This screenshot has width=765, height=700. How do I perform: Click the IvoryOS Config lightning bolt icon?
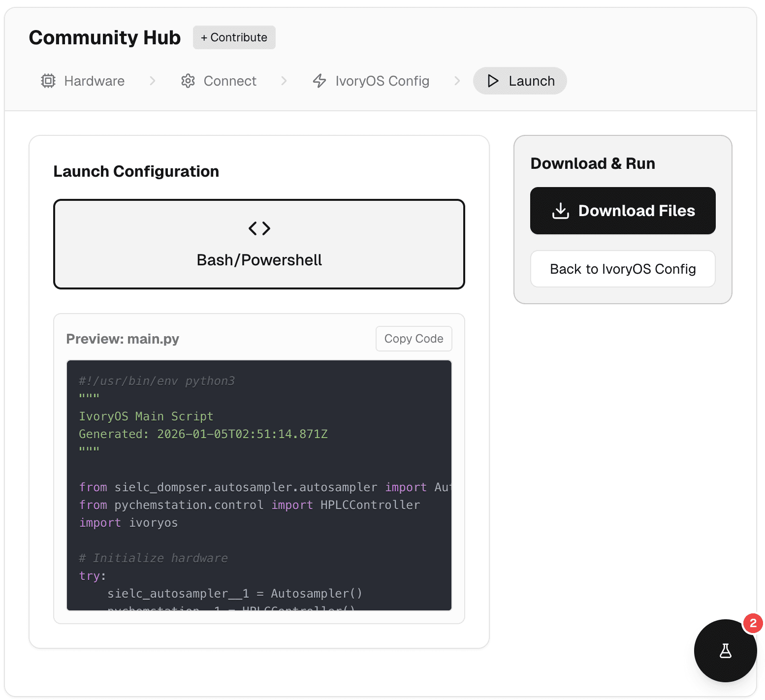(319, 81)
